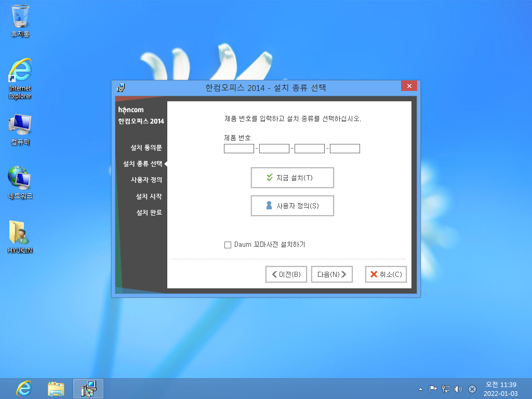The width and height of the screenshot is (532, 399).
Task: Select 설치 종류 선택 step in sidebar
Action: 142,164
